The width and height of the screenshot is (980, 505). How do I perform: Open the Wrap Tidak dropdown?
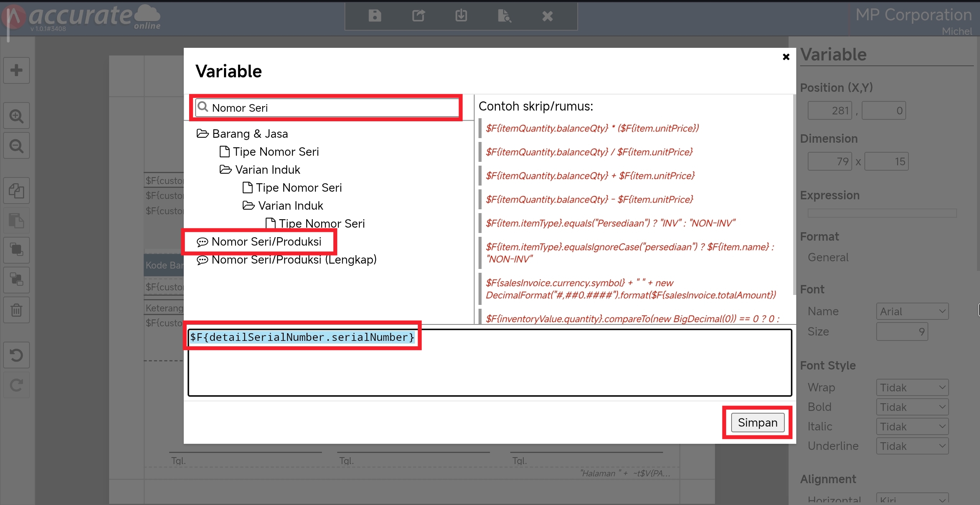912,388
